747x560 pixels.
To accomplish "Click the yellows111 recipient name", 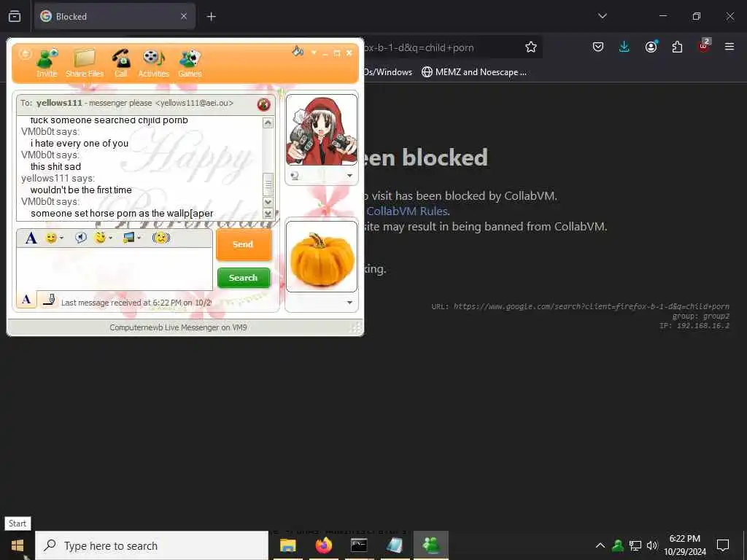I will pos(59,103).
